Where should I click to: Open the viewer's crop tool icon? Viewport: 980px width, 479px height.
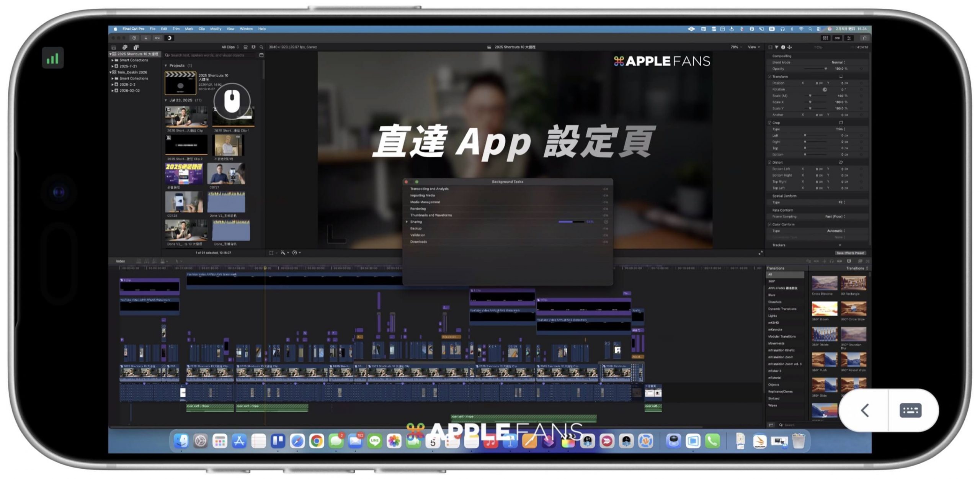tap(272, 253)
